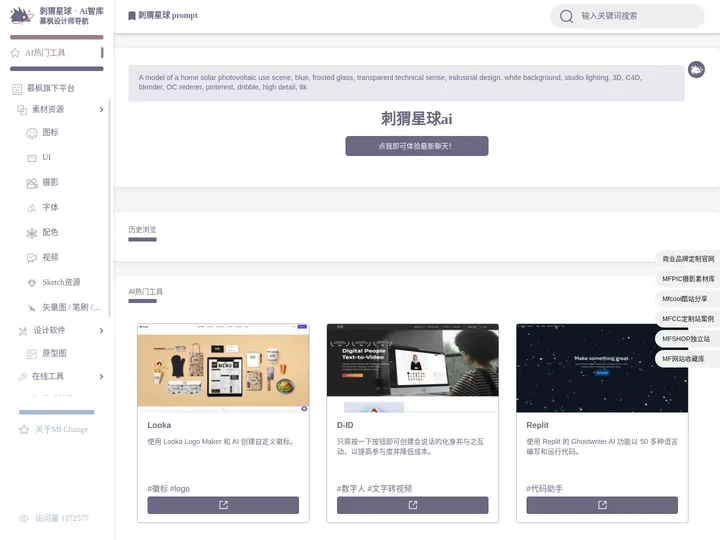Expand the 素材资源 chevron arrow
The image size is (720, 540).
point(101,110)
